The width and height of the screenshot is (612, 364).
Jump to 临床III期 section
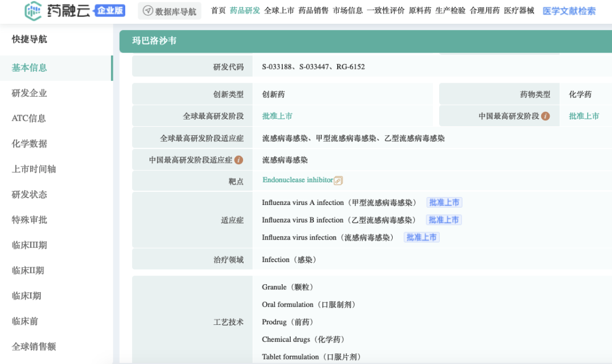[x=29, y=245]
